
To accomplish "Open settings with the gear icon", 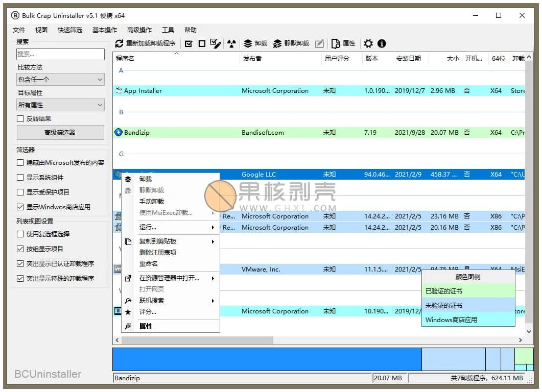I will pos(368,43).
